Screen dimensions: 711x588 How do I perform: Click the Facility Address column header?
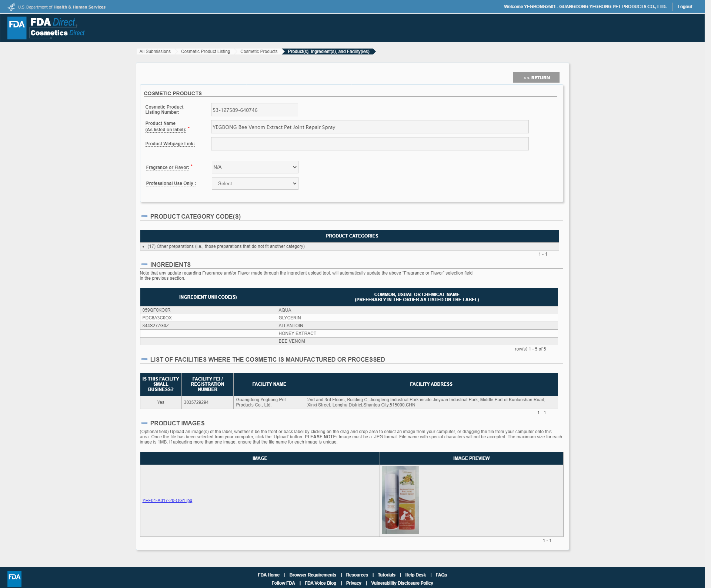tap(431, 384)
